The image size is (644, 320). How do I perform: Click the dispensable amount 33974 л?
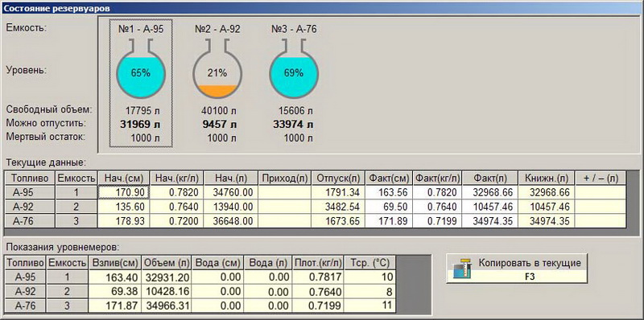click(x=294, y=125)
